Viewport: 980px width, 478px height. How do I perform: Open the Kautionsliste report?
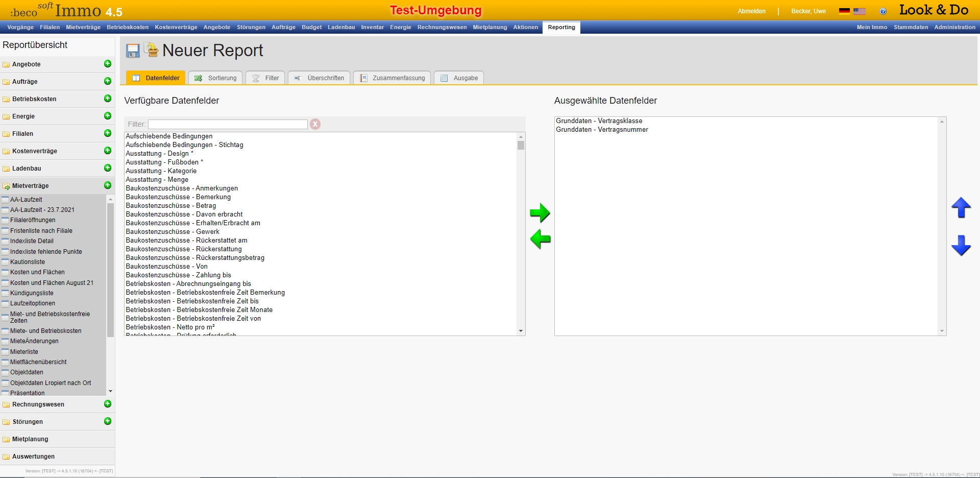point(28,262)
